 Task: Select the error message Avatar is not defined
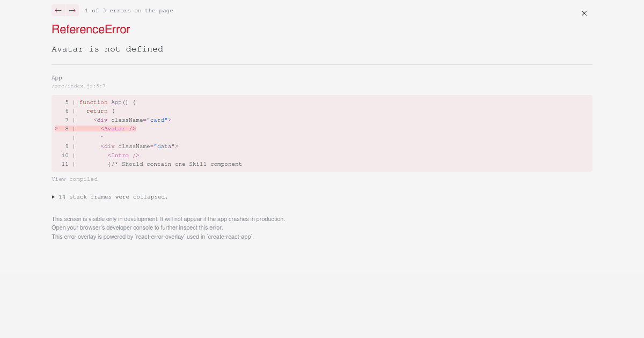(107, 49)
